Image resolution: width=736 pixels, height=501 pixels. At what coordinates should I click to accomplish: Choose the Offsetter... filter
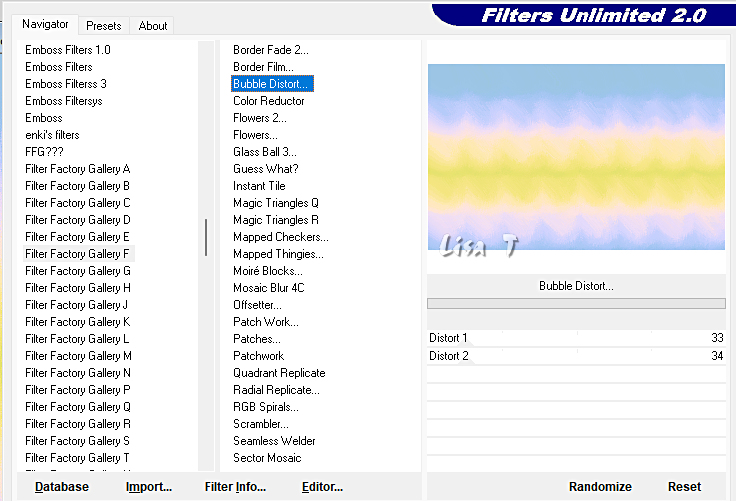(257, 305)
